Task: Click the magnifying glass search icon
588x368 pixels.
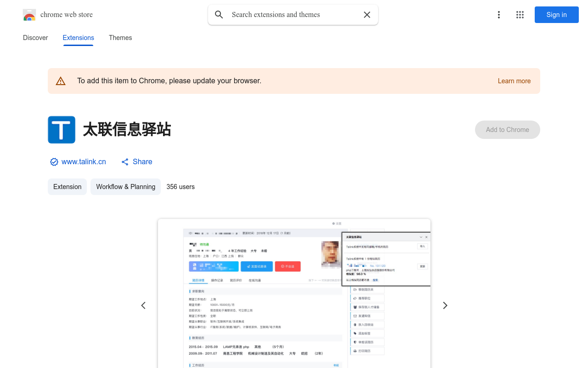Action: click(219, 15)
